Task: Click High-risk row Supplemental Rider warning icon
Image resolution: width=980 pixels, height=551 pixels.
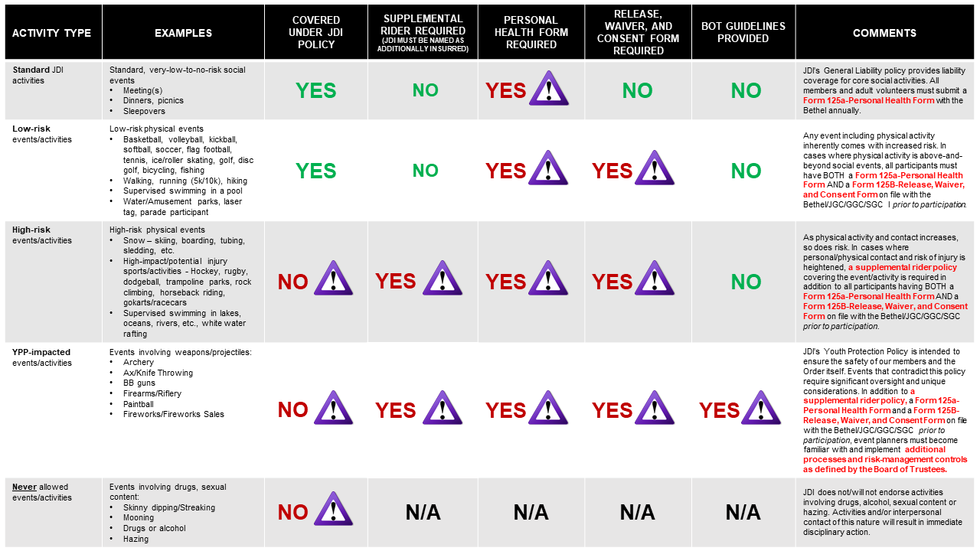Action: [x=443, y=279]
